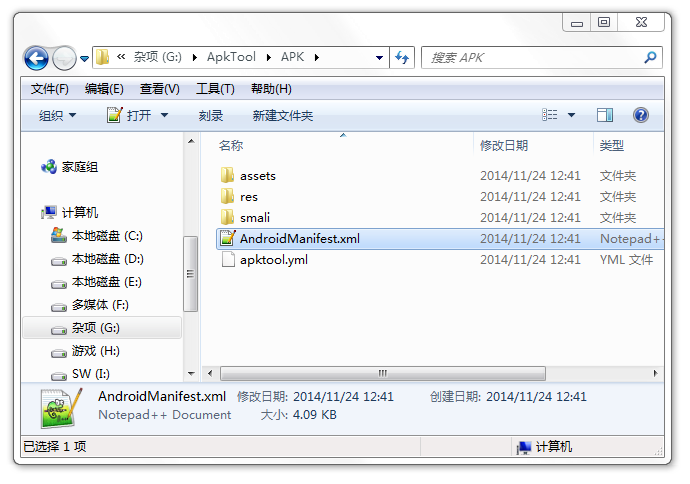Click the horizontal scrollbar thumb

click(x=383, y=374)
